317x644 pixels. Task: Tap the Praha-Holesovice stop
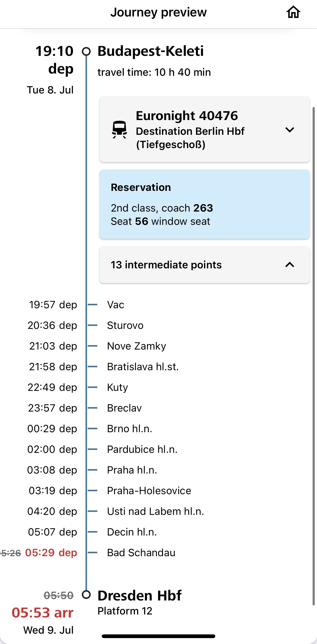pyautogui.click(x=149, y=491)
